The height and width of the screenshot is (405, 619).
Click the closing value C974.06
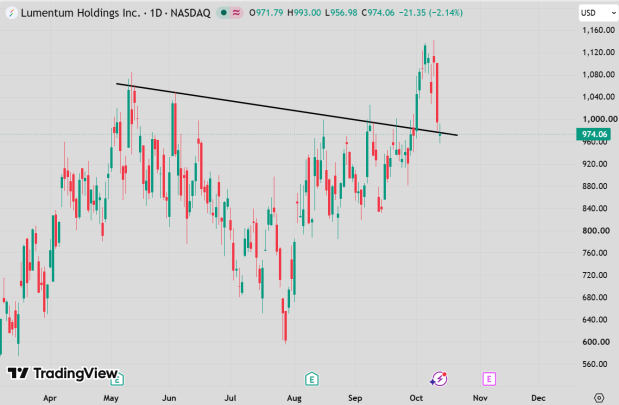[x=378, y=13]
